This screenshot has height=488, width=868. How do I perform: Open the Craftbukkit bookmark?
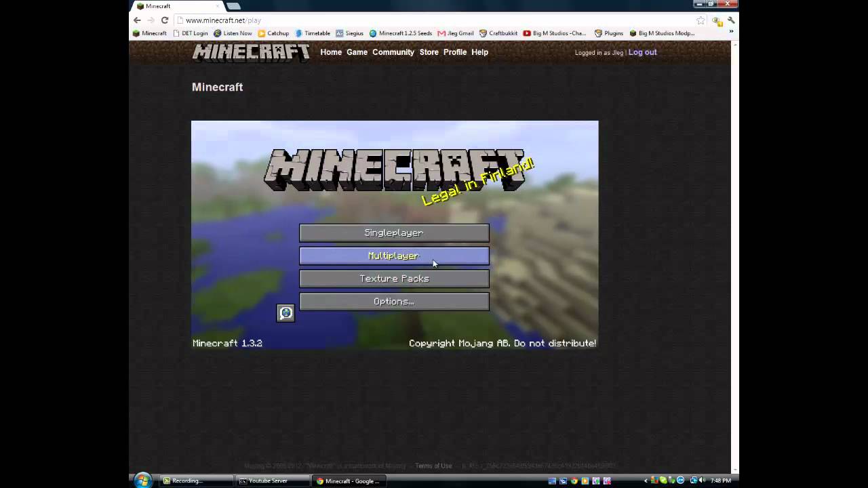coord(498,33)
